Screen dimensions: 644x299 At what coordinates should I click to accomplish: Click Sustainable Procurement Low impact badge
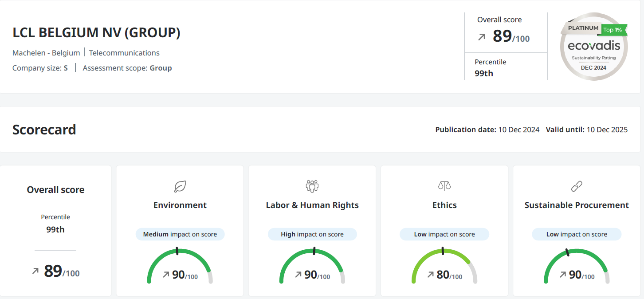[577, 234]
